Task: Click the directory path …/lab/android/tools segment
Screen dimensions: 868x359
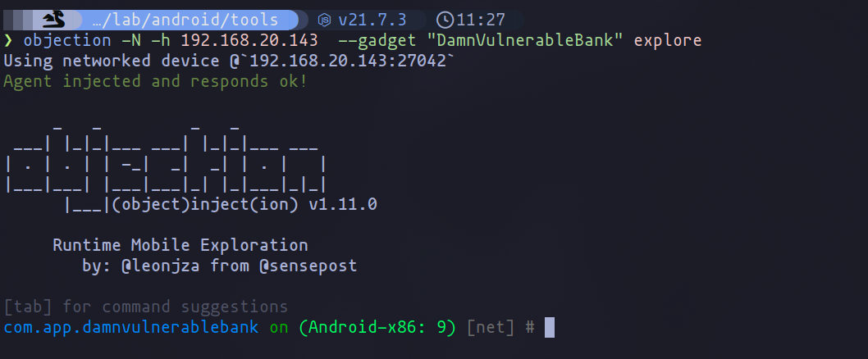Action: [186, 20]
